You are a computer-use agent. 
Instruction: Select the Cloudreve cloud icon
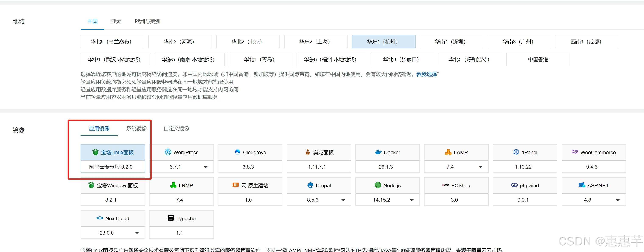237,152
